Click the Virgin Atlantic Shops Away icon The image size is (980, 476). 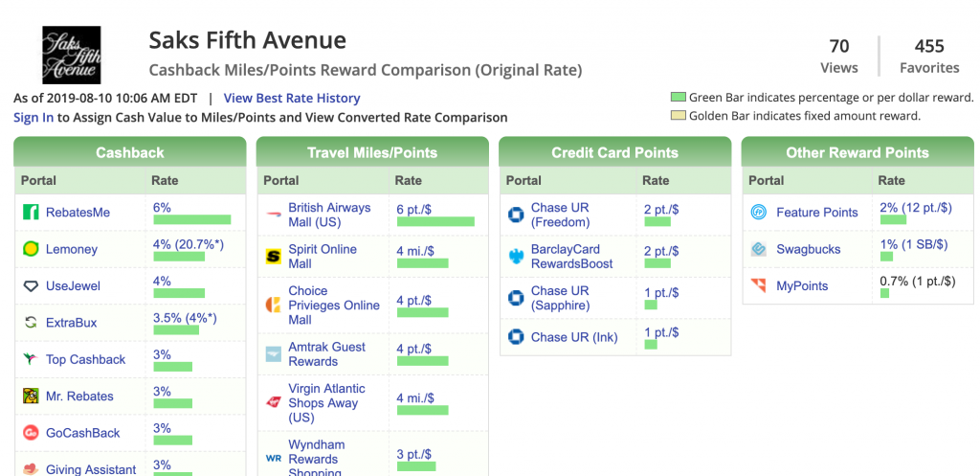pos(273,403)
